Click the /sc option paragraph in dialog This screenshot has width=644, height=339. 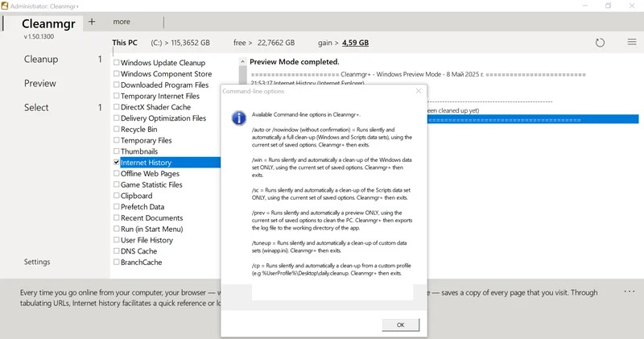click(x=331, y=194)
